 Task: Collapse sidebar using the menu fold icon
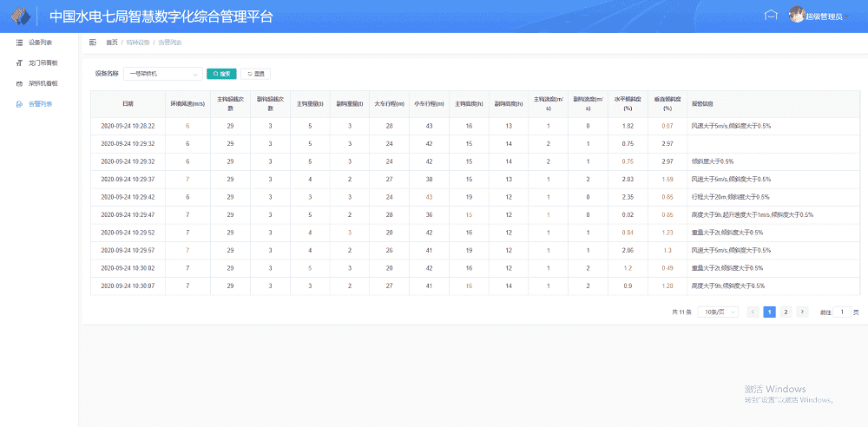point(93,42)
